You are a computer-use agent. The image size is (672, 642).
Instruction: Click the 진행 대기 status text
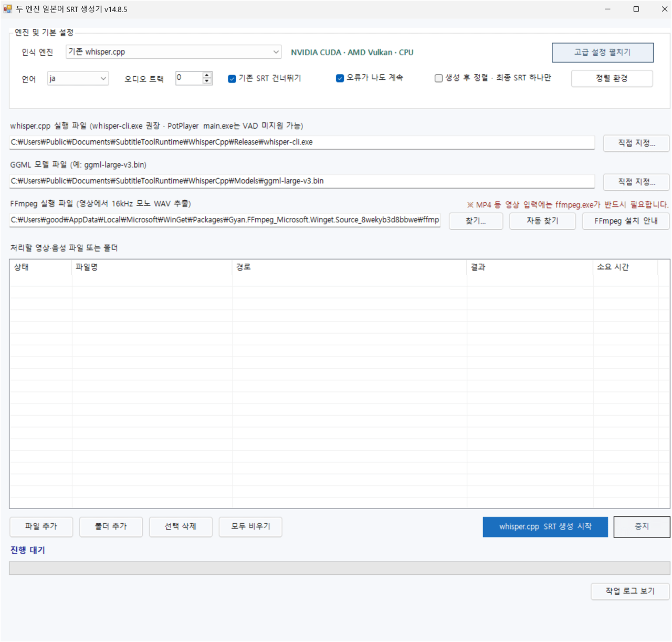(x=28, y=550)
